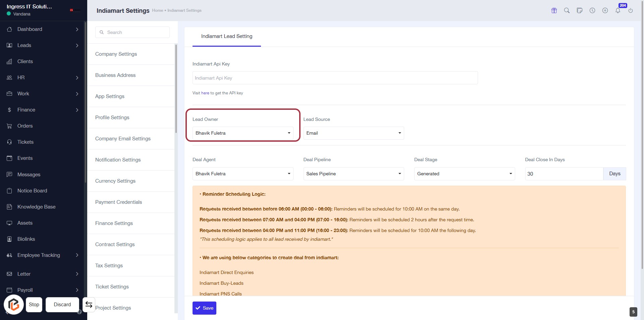The width and height of the screenshot is (644, 320).
Task: Click the Save button
Action: point(204,308)
